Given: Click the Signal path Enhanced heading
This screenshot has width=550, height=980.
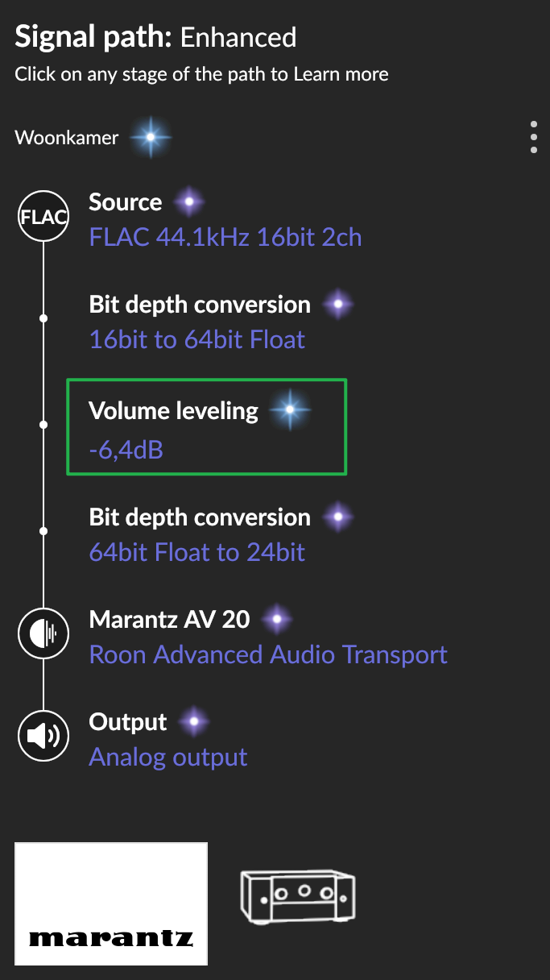Looking at the screenshot, I should coord(155,37).
